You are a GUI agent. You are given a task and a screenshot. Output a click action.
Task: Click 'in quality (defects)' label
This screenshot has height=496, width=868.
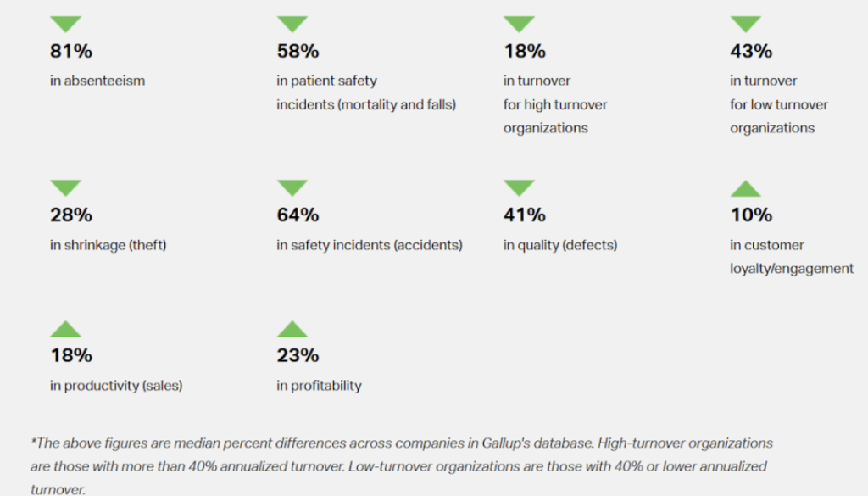pos(560,246)
